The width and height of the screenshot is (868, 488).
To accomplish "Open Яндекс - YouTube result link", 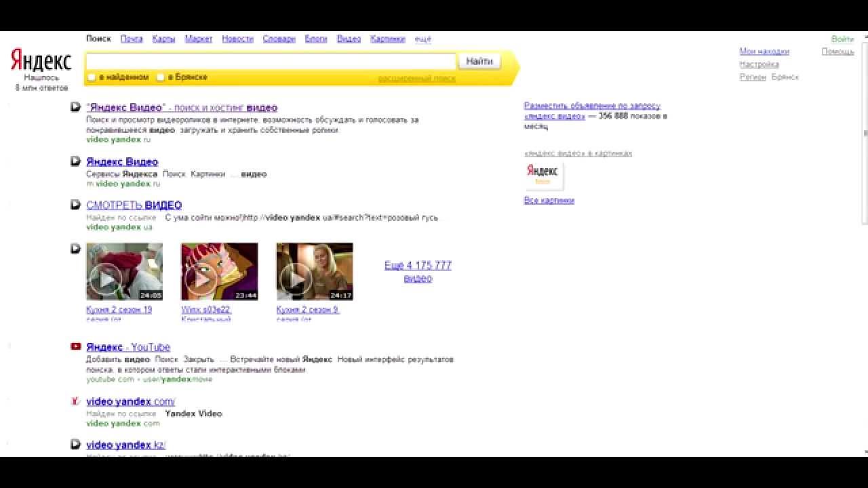I will point(128,347).
